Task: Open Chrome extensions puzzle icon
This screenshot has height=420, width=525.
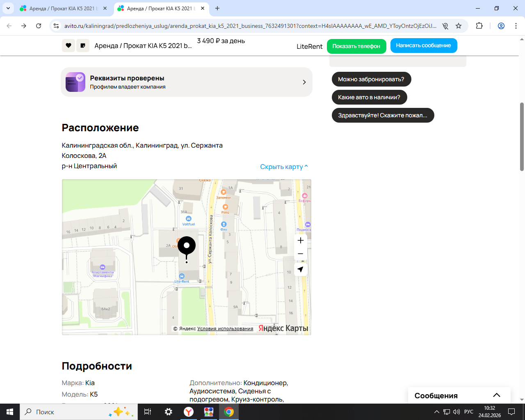Action: coord(479,26)
